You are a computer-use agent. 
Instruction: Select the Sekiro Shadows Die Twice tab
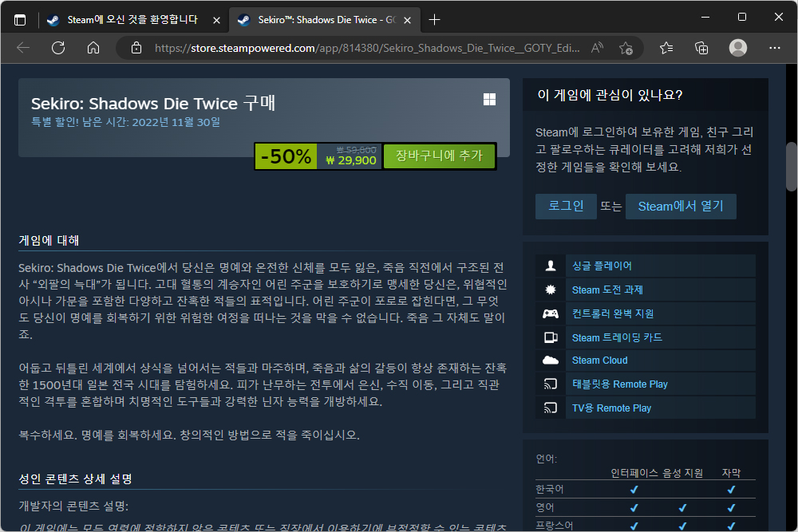click(324, 20)
